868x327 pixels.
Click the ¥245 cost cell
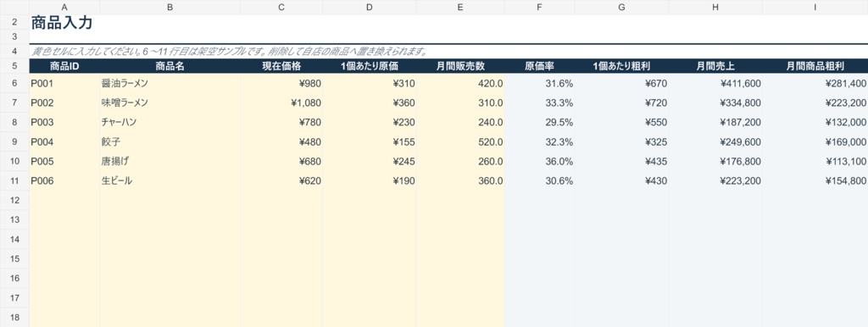point(370,162)
